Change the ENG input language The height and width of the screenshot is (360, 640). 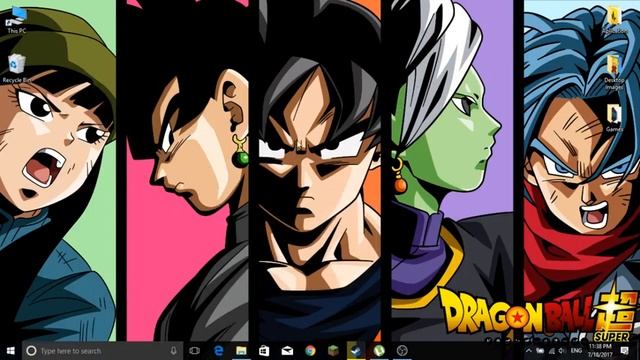pyautogui.click(x=576, y=351)
